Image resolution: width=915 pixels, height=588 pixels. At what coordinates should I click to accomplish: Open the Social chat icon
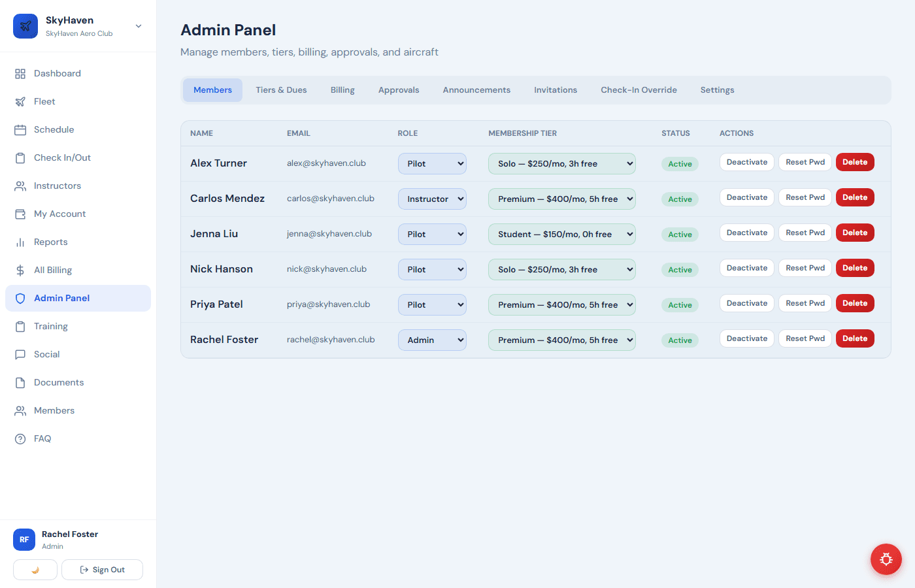[x=20, y=354]
